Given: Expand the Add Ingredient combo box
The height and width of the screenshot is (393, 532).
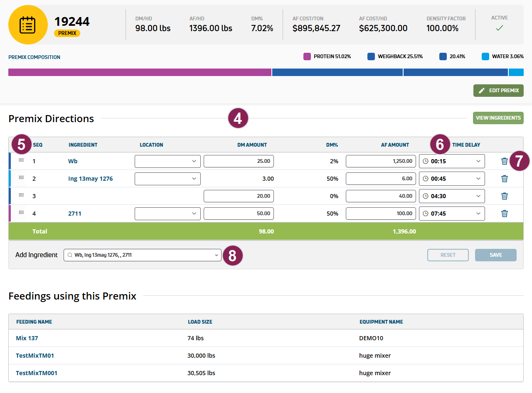Looking at the screenshot, I should tap(142, 255).
